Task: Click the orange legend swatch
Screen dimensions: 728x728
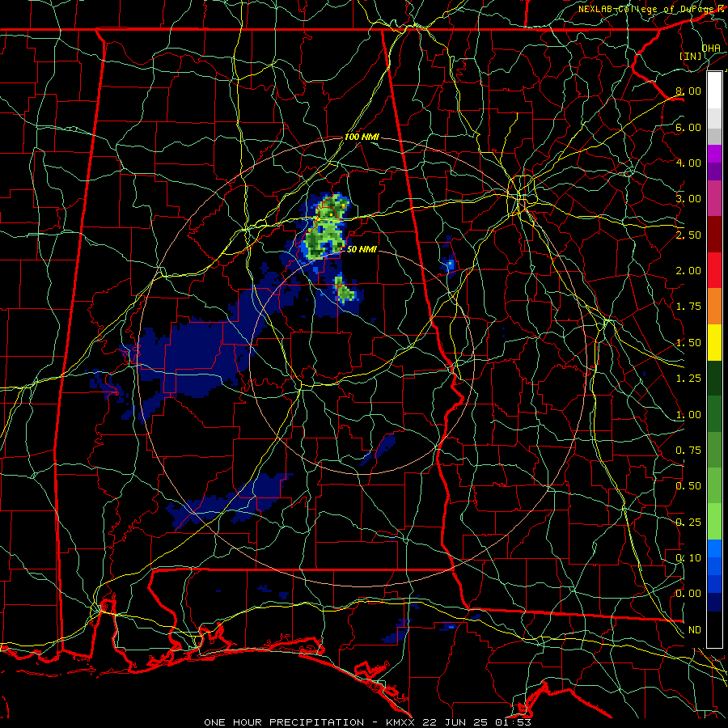Action: (x=714, y=307)
